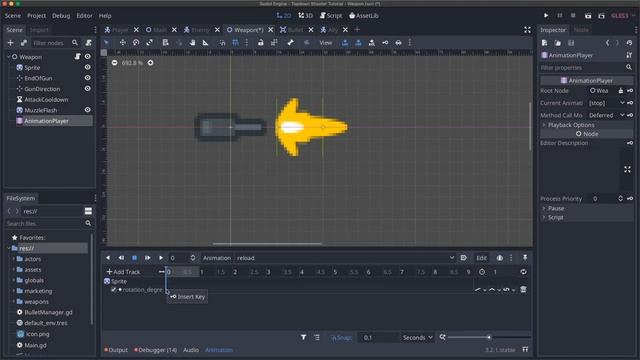Pin the AnimationPlayer panel
The image size is (640, 360).
[525, 258]
